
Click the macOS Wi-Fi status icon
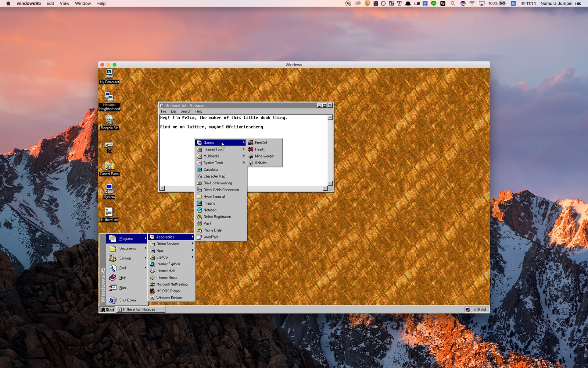pos(472,3)
